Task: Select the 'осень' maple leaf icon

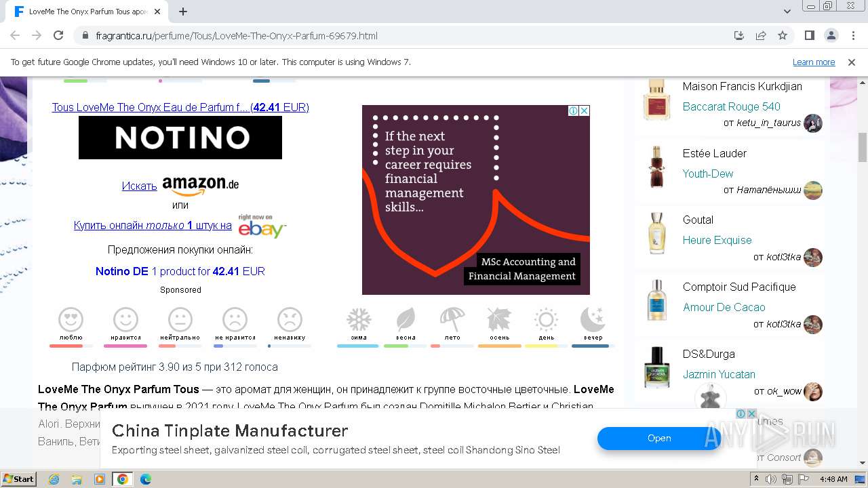Action: pos(499,319)
